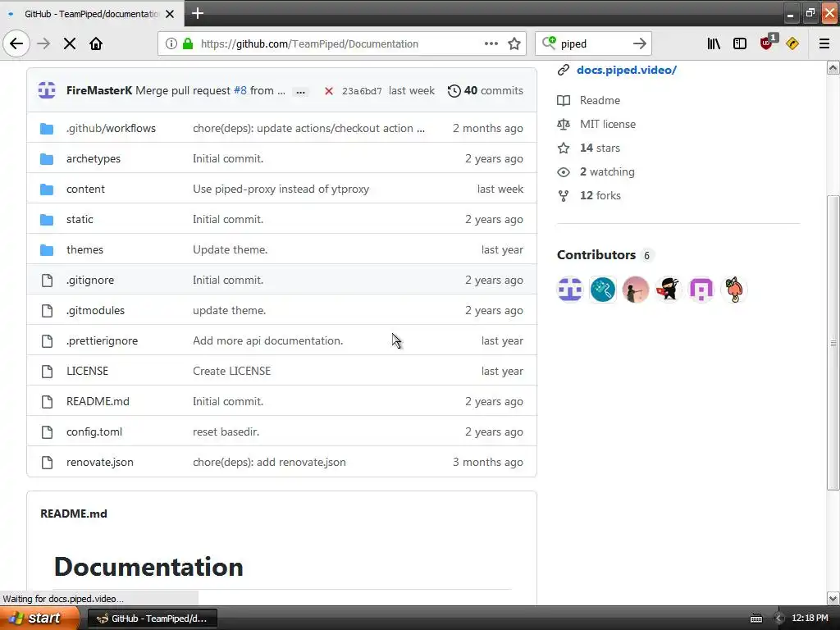Open commit 'chore(deps): add renovate.json'
Screen dimensions: 840x630
tap(269, 462)
